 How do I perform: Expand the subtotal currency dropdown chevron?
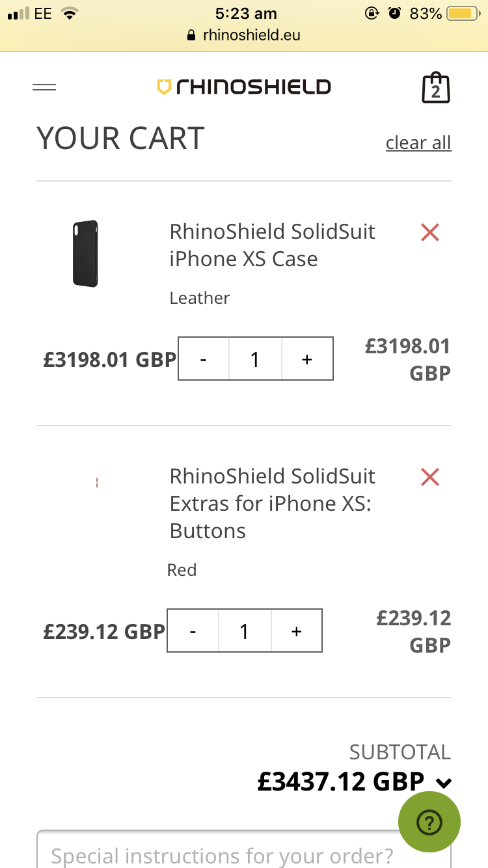[x=444, y=783]
